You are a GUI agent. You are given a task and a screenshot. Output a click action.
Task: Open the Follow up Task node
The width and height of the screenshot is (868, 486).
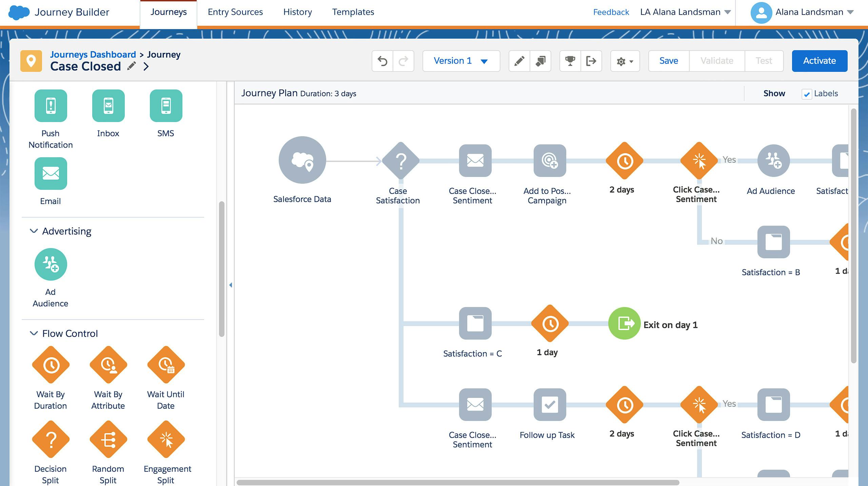(550, 405)
